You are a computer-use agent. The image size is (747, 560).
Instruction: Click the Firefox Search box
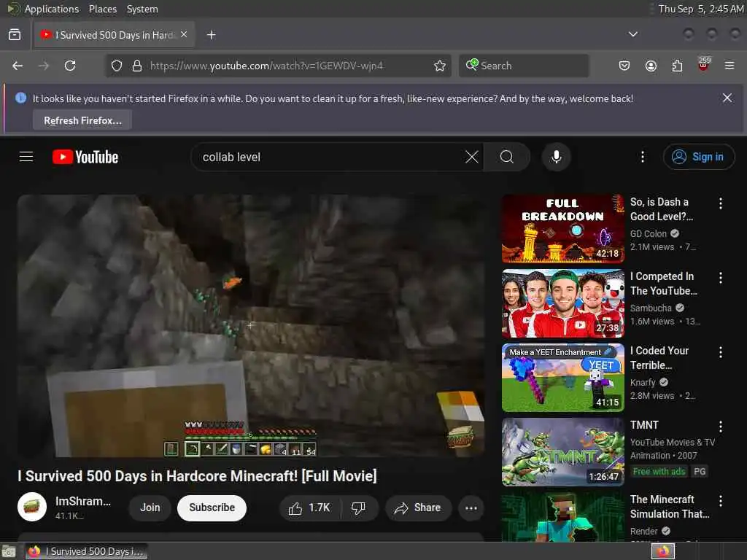[x=524, y=66]
